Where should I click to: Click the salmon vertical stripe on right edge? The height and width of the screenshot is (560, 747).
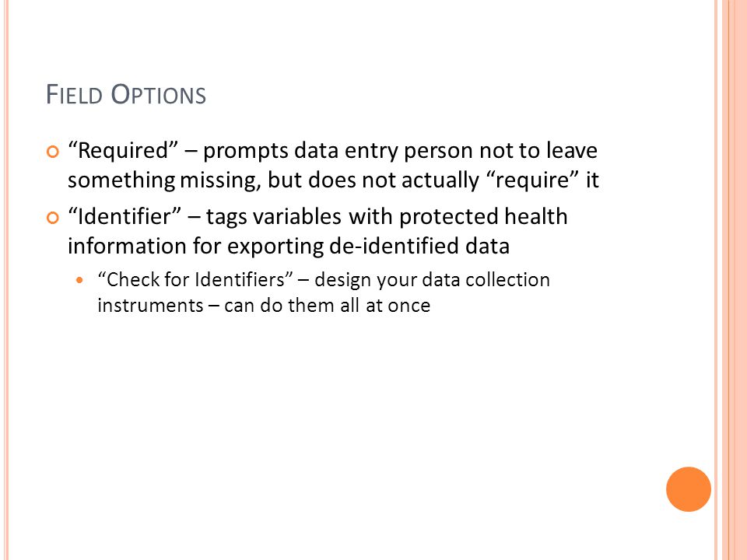[x=735, y=280]
